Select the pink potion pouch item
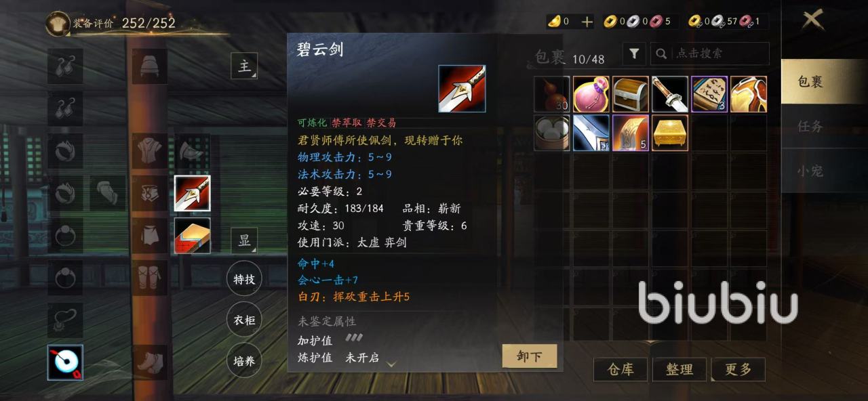The width and height of the screenshot is (868, 401). coord(591,94)
